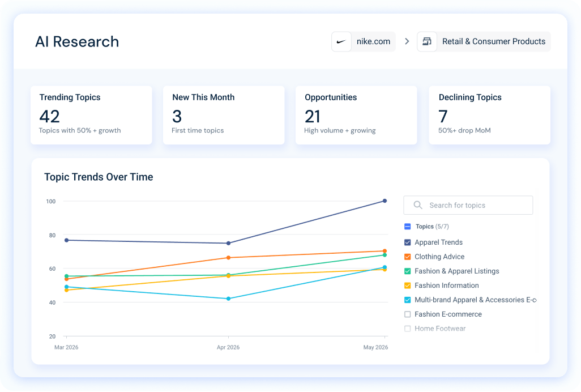
Task: Enable the Fashion E-commerce topic checkbox
Action: point(407,314)
